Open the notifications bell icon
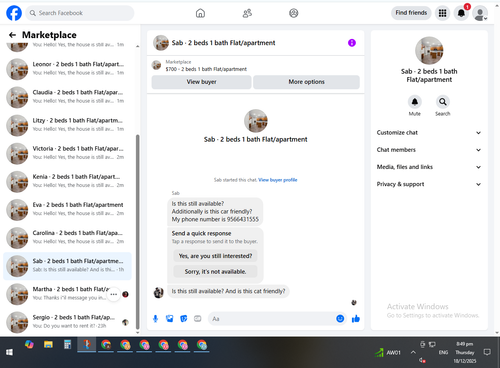This screenshot has width=500, height=368. (x=461, y=13)
